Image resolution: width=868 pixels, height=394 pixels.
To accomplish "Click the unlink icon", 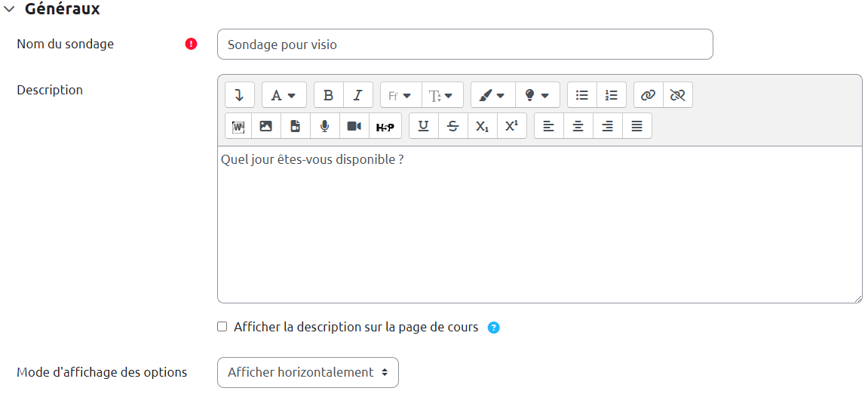I will point(677,95).
